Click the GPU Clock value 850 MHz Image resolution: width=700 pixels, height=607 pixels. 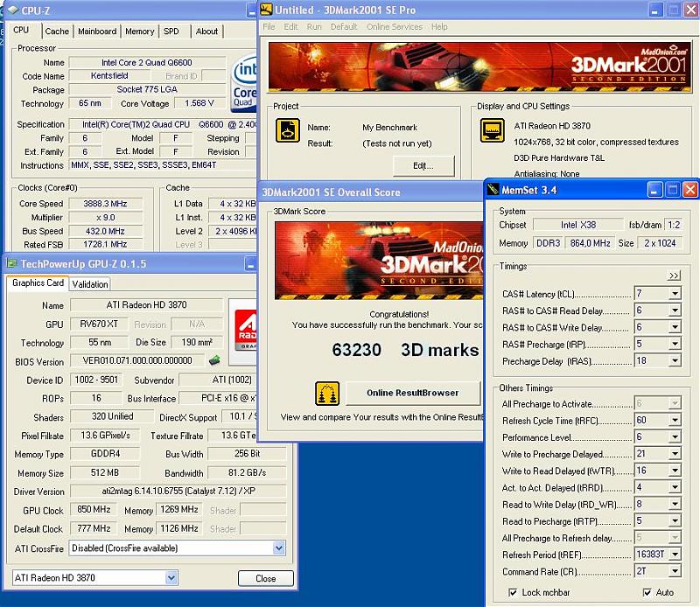[94, 509]
